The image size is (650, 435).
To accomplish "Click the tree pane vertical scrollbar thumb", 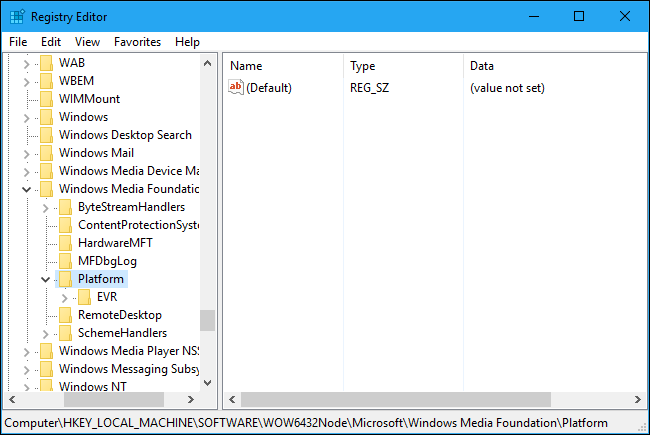I will click(x=208, y=321).
